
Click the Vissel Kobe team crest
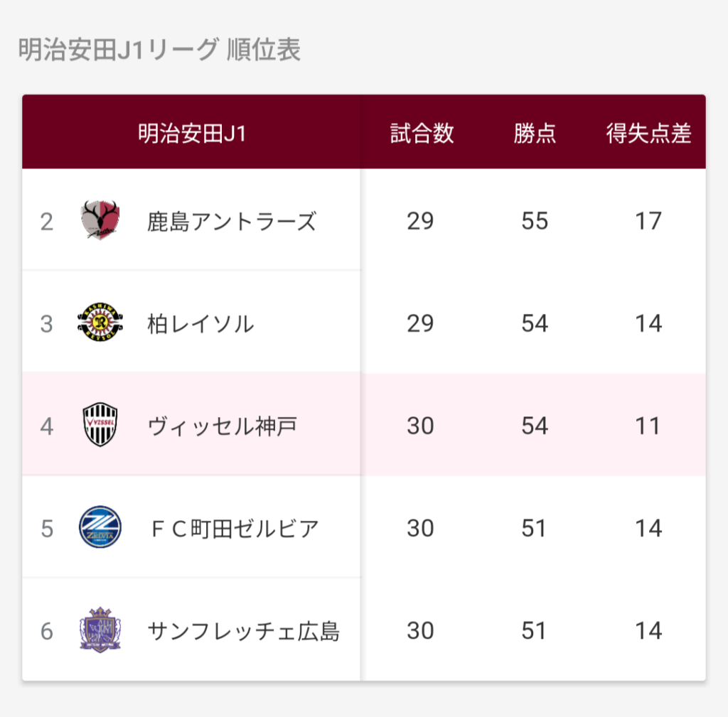pyautogui.click(x=100, y=425)
